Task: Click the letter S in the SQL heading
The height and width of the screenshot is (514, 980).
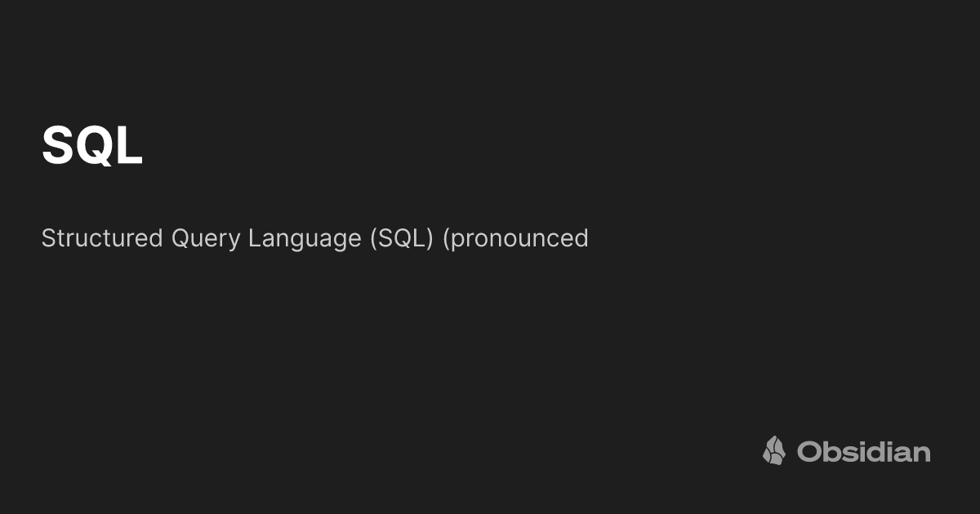Action: pos(57,146)
